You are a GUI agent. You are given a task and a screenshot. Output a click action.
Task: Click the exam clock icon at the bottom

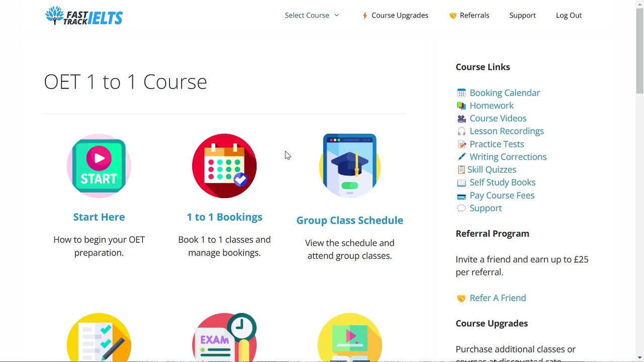(224, 337)
